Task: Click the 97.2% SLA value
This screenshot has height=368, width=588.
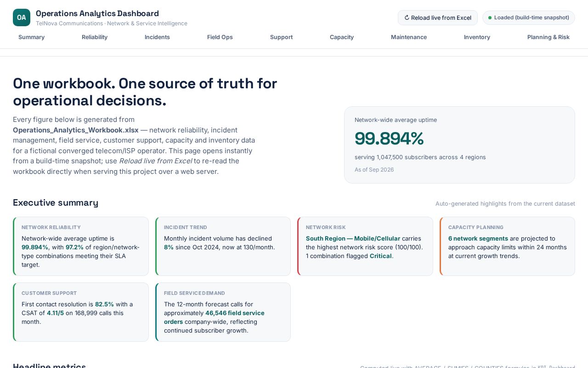Action: coord(74,247)
